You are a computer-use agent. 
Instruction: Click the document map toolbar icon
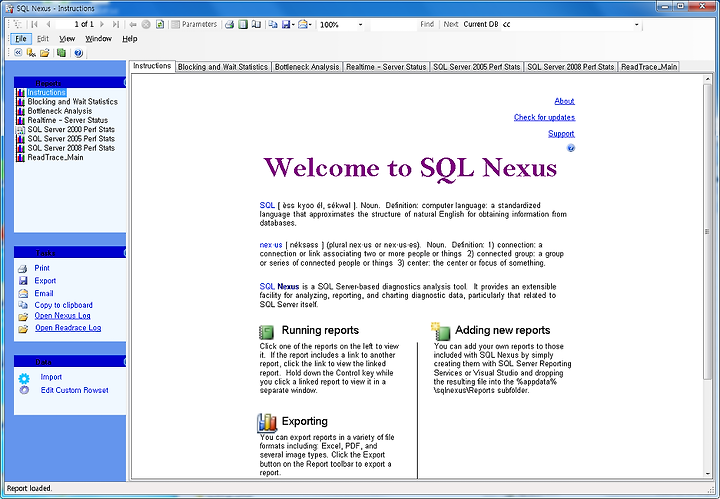(17, 24)
